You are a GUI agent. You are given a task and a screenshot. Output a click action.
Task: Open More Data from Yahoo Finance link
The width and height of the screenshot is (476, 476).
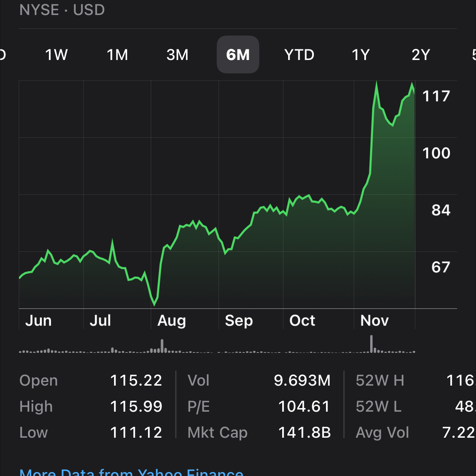pos(131,471)
